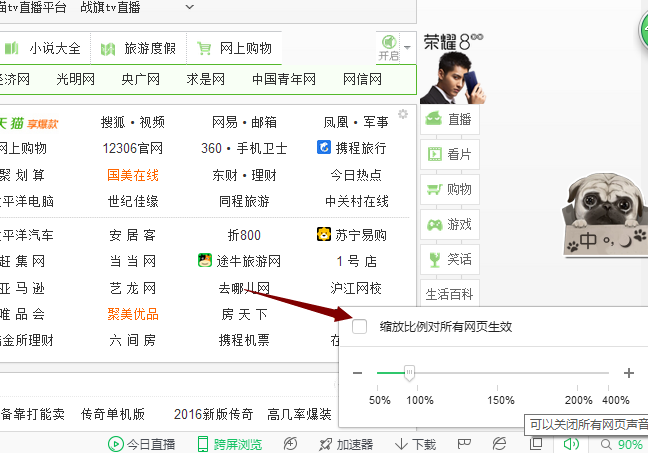Set zoom to 150% on slider track
The image size is (648, 453).
pos(498,373)
